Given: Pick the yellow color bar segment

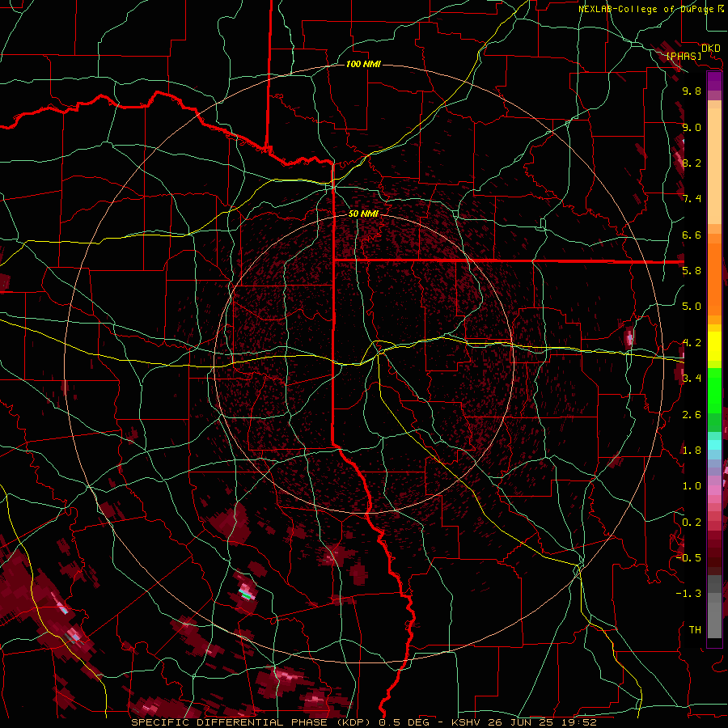Looking at the screenshot, I should click(x=714, y=346).
